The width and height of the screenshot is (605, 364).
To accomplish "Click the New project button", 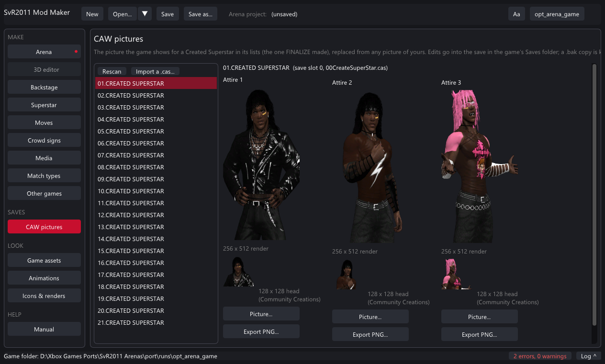I will tap(92, 14).
